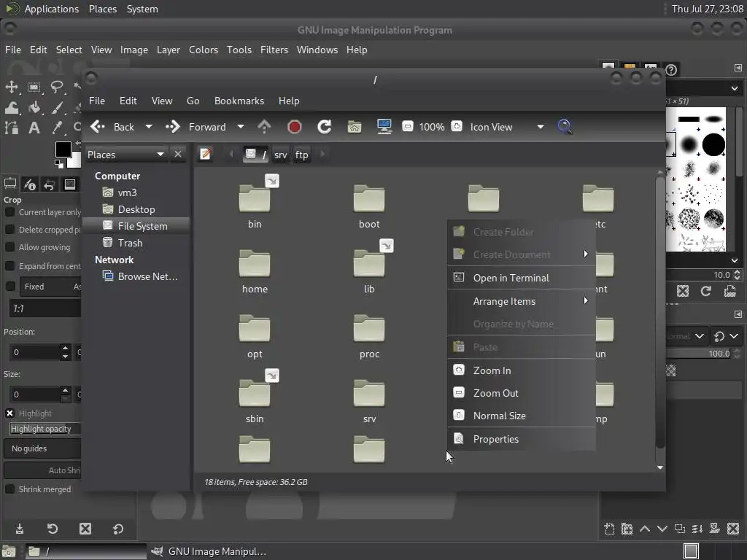The image size is (747, 560).
Task: Click the srv path bar button
Action: click(x=281, y=155)
